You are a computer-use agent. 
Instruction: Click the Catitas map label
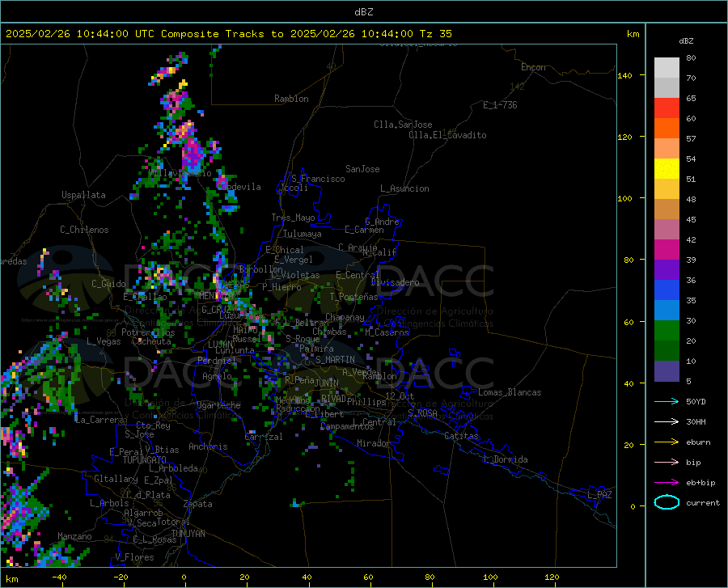pyautogui.click(x=462, y=436)
